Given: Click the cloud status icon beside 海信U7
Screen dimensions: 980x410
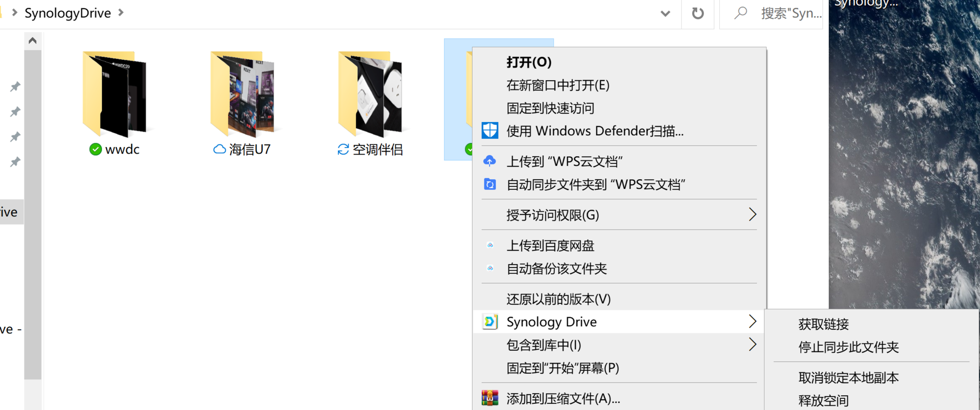Looking at the screenshot, I should [x=219, y=149].
